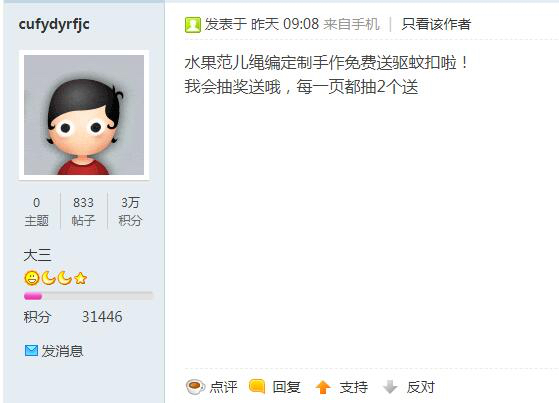Image resolution: width=559 pixels, height=403 pixels.
Task: Click the pink points progress bar
Action: (x=88, y=296)
